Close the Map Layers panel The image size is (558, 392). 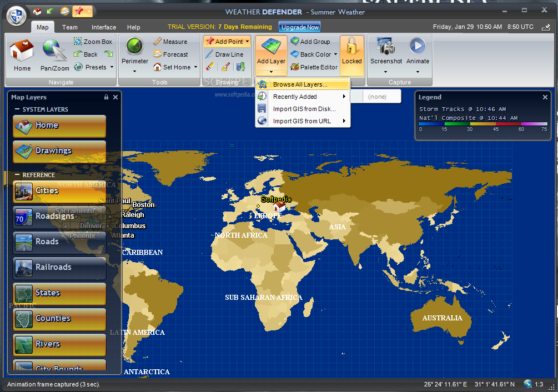point(115,97)
